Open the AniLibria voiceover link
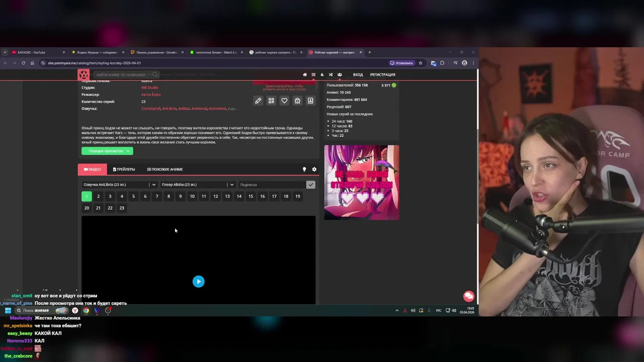Screen dimensions: 644x362 (x=169, y=109)
